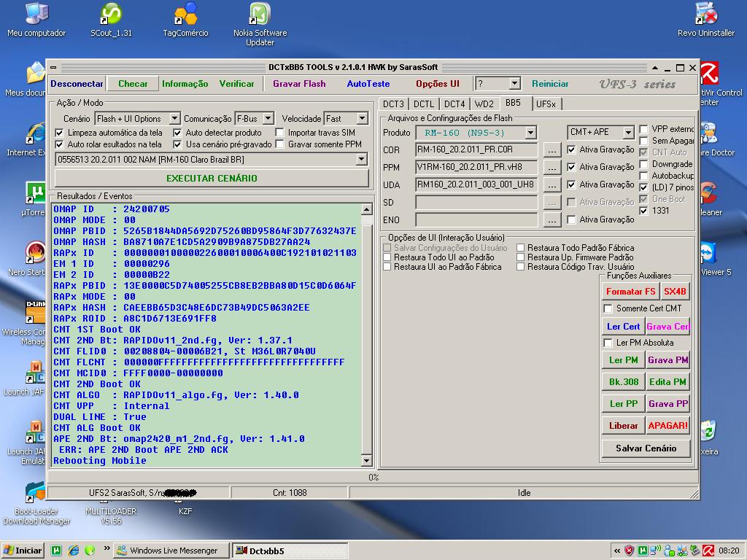
Task: Launch Nokia Software Updater shortcut
Action: (260, 24)
